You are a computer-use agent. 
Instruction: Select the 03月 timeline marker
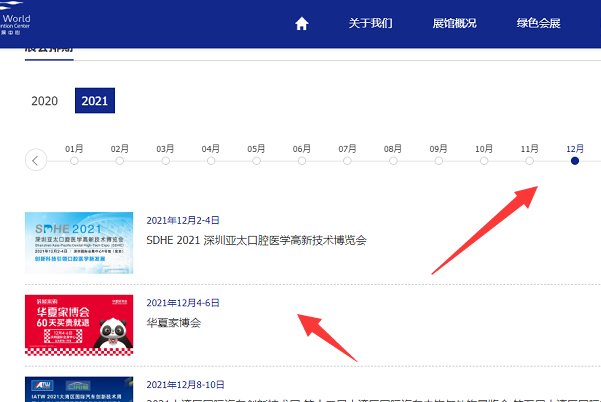165,161
